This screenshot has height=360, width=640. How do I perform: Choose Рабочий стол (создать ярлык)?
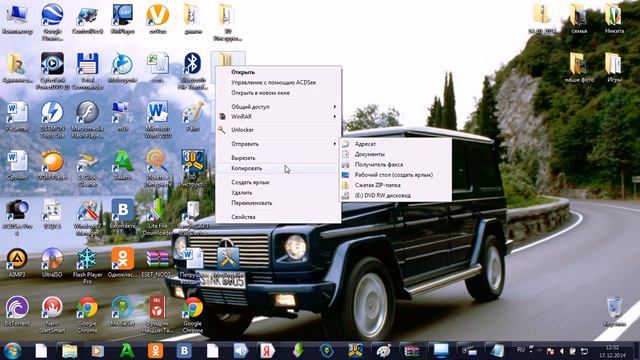coord(396,175)
